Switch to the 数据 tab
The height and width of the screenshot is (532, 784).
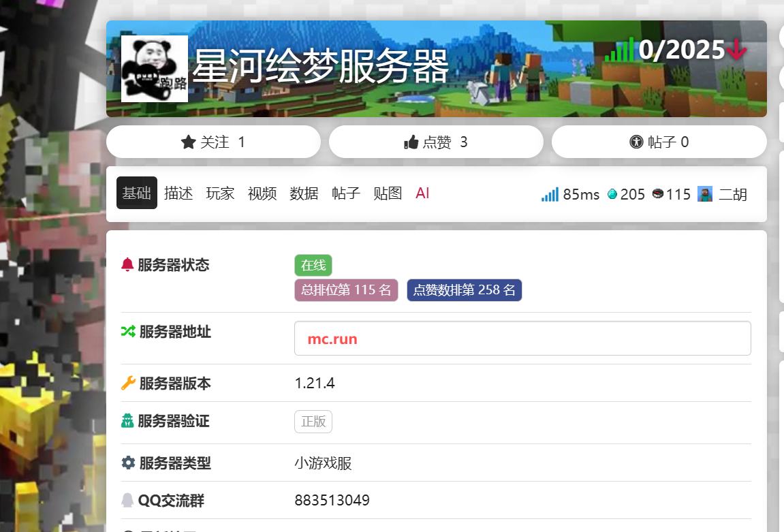point(304,193)
